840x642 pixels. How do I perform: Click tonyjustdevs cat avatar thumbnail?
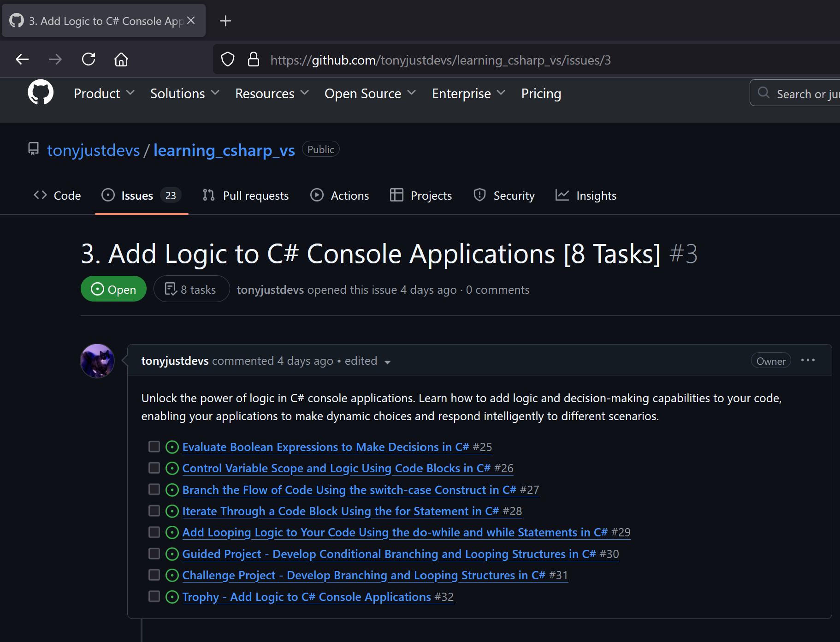tap(97, 361)
